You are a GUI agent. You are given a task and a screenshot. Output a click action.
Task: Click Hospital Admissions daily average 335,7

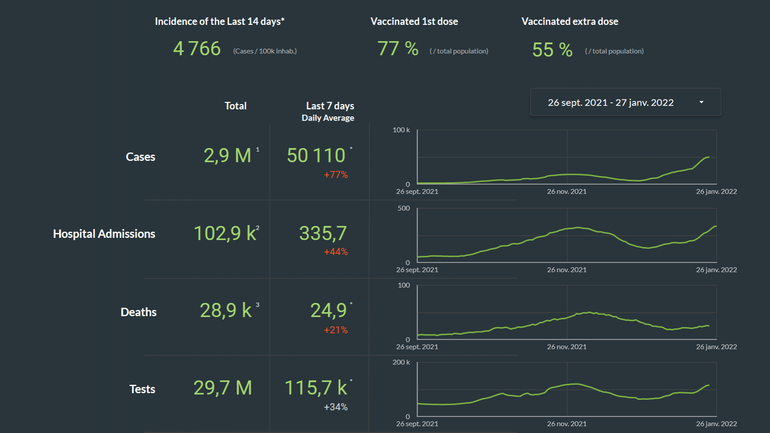(323, 233)
